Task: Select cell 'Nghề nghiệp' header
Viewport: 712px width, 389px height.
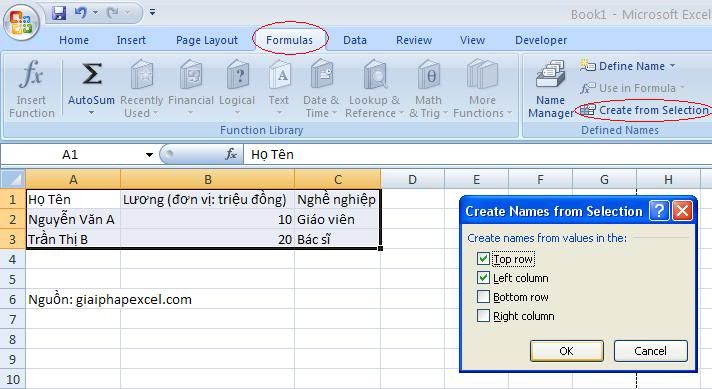Action: click(x=337, y=200)
